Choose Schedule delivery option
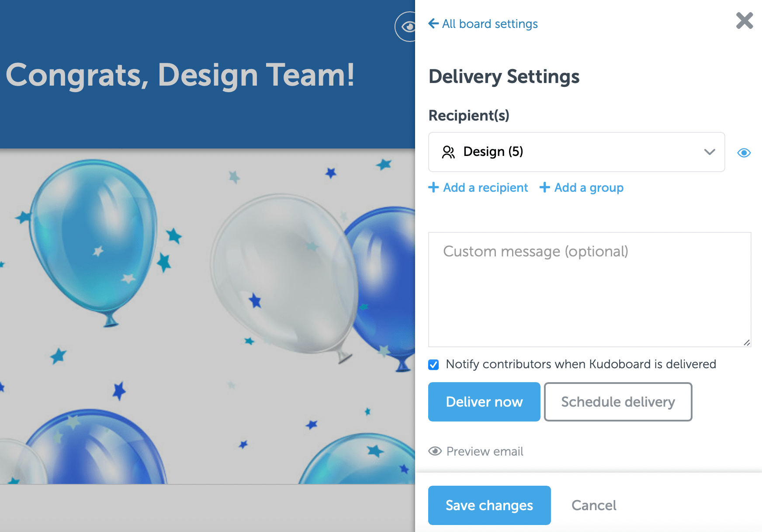The image size is (762, 532). [x=618, y=402]
